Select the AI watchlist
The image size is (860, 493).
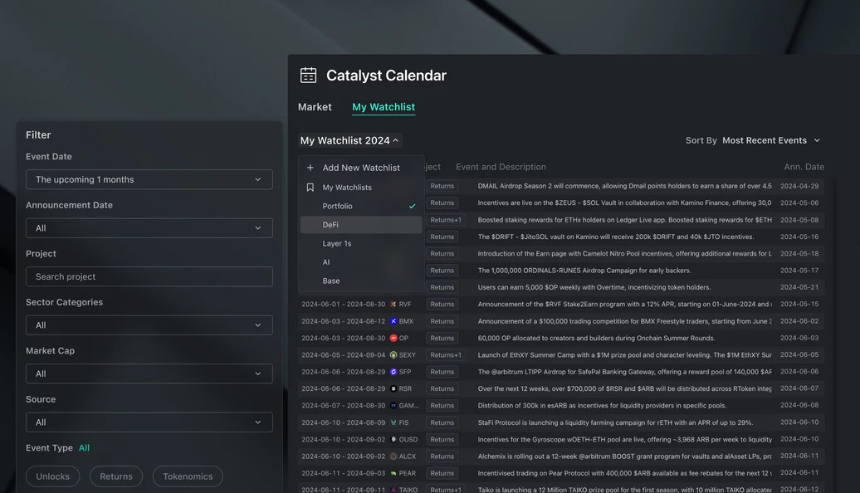[361, 262]
